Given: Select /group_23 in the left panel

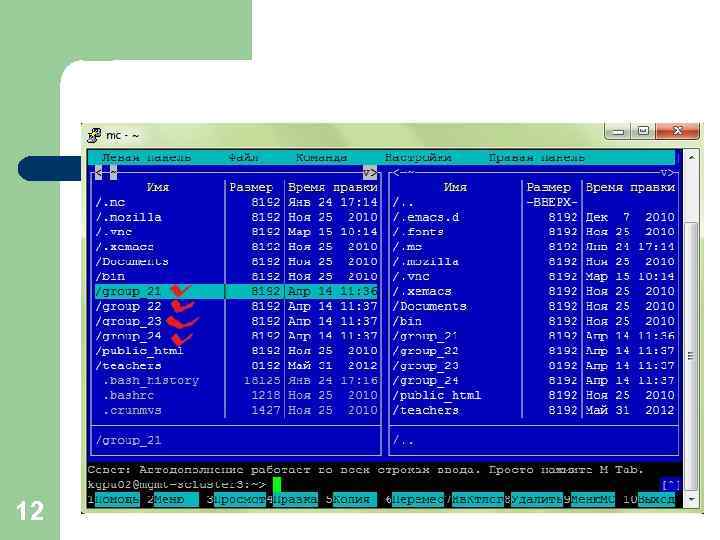Looking at the screenshot, I should point(236,321).
